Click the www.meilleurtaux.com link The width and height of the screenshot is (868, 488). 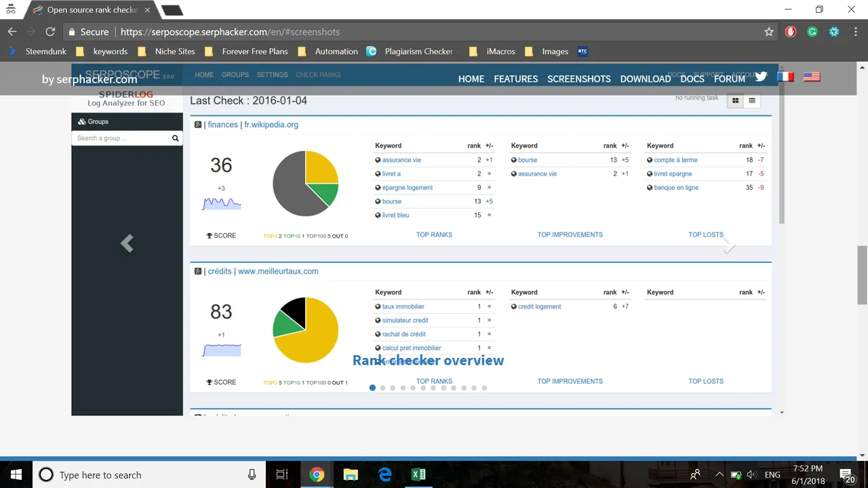(278, 271)
